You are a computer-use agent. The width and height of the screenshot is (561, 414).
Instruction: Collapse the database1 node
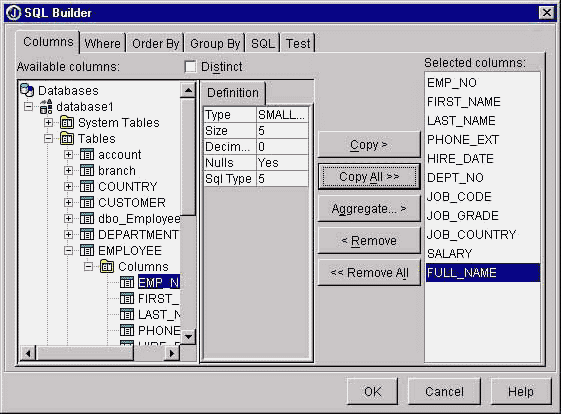point(28,107)
